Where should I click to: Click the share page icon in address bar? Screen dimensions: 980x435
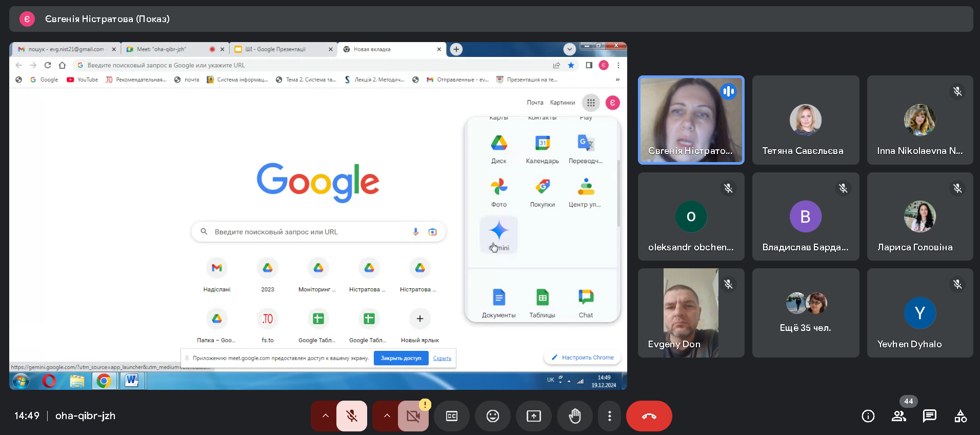(x=556, y=65)
